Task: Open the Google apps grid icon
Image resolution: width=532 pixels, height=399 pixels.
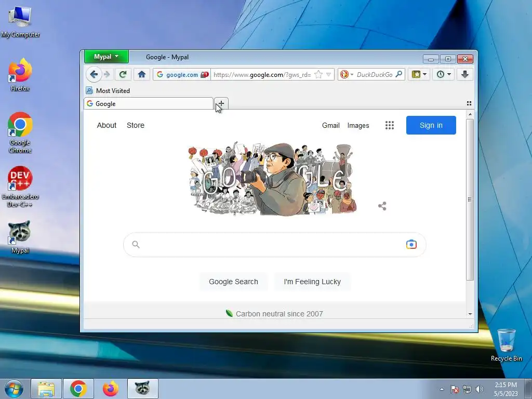Action: point(390,125)
